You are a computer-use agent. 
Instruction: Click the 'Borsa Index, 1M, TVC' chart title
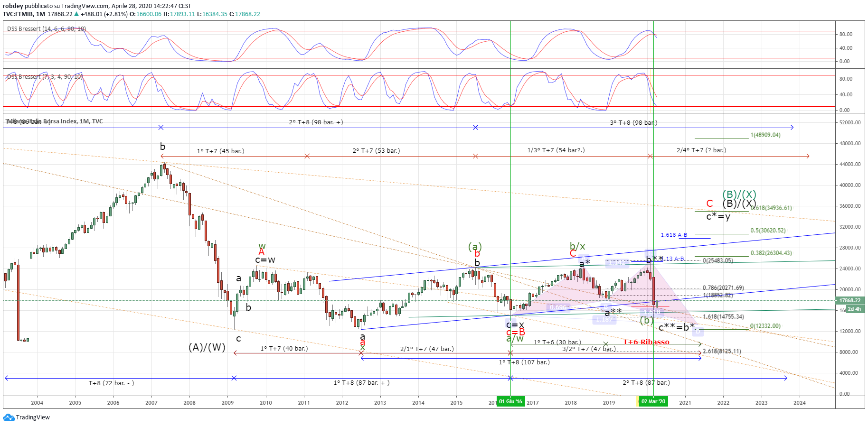click(74, 121)
